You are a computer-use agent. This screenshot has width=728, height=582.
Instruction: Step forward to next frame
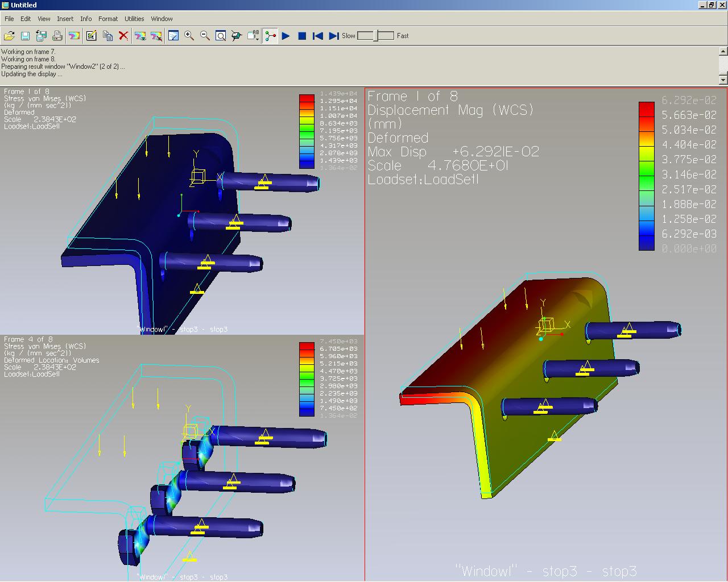click(x=334, y=36)
